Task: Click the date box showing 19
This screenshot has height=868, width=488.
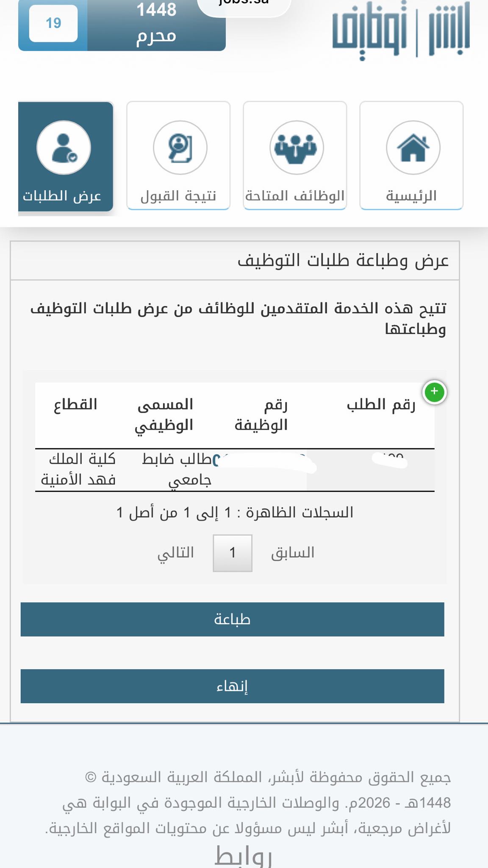Action: click(x=53, y=23)
